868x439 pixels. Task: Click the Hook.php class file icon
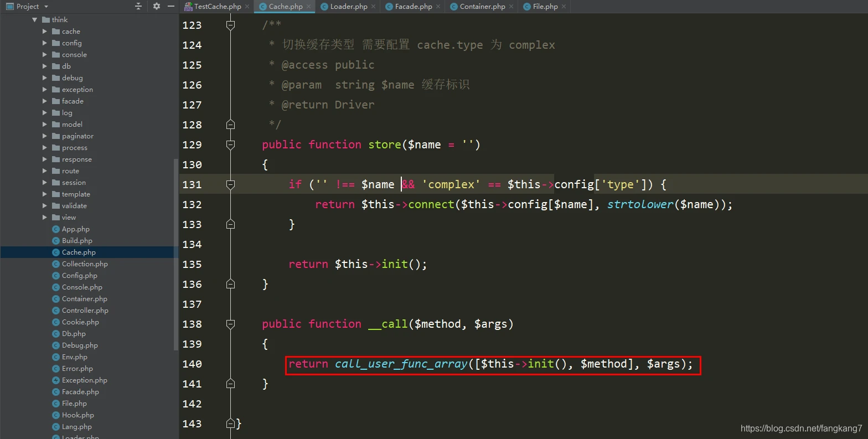(x=56, y=415)
